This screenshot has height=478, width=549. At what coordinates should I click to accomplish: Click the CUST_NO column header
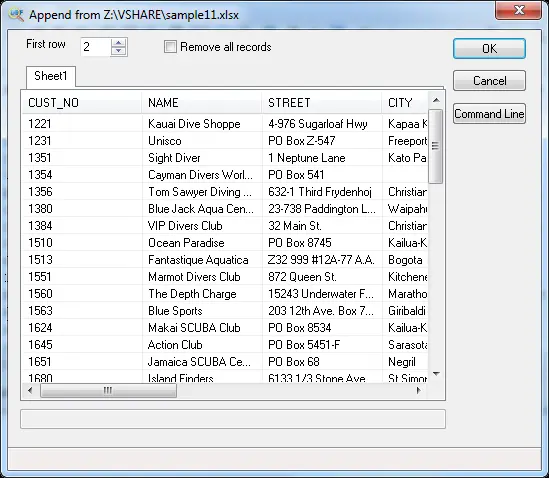(82, 103)
